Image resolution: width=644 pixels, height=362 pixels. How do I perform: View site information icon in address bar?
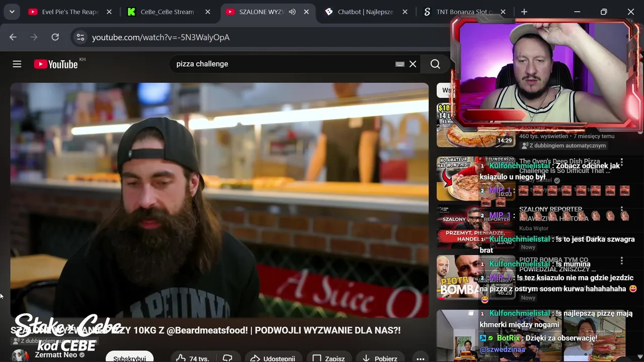pyautogui.click(x=80, y=37)
